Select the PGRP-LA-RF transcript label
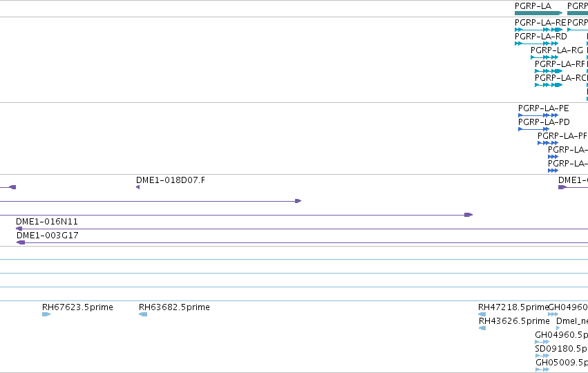 tap(560, 64)
